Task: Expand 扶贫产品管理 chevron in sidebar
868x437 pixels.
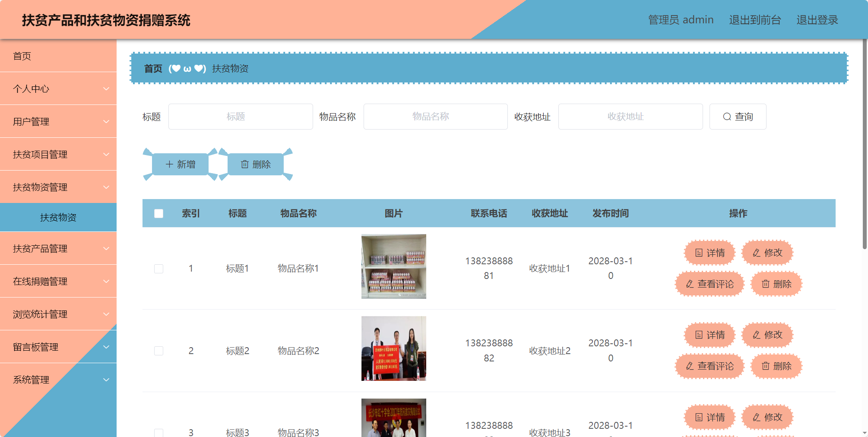Action: tap(106, 248)
